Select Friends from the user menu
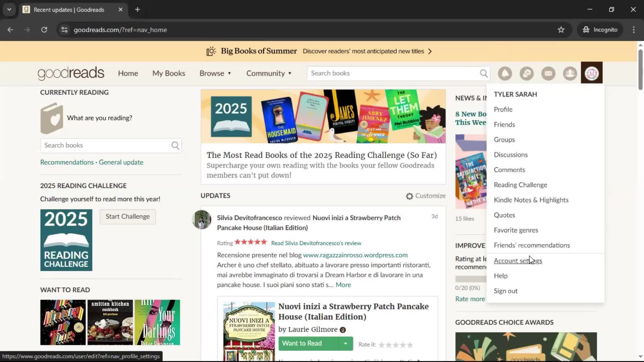 point(504,124)
